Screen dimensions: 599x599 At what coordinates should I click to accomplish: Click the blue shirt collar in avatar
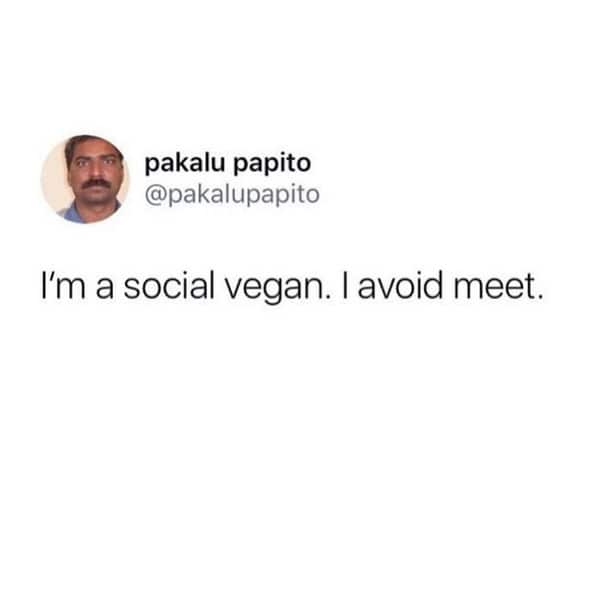(73, 213)
